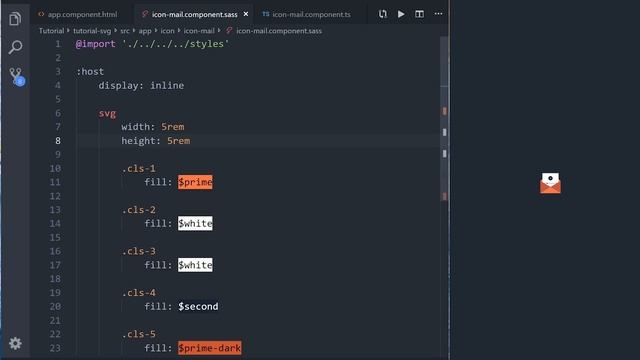
Task: Click the icon-mail folder breadcrumb
Action: 199,31
